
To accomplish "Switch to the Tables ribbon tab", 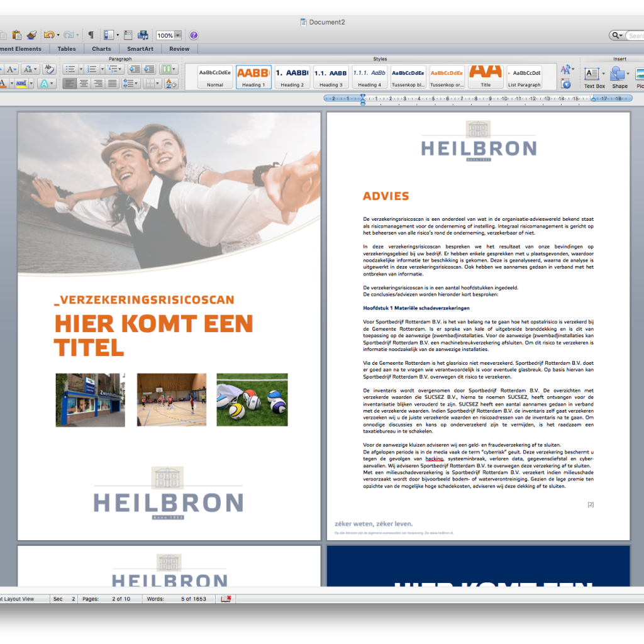I will (66, 49).
